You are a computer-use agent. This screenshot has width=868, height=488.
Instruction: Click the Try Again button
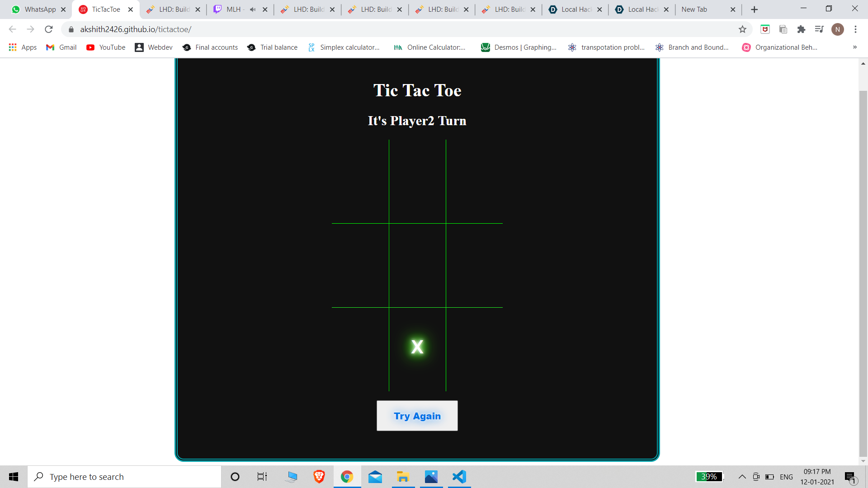click(417, 416)
